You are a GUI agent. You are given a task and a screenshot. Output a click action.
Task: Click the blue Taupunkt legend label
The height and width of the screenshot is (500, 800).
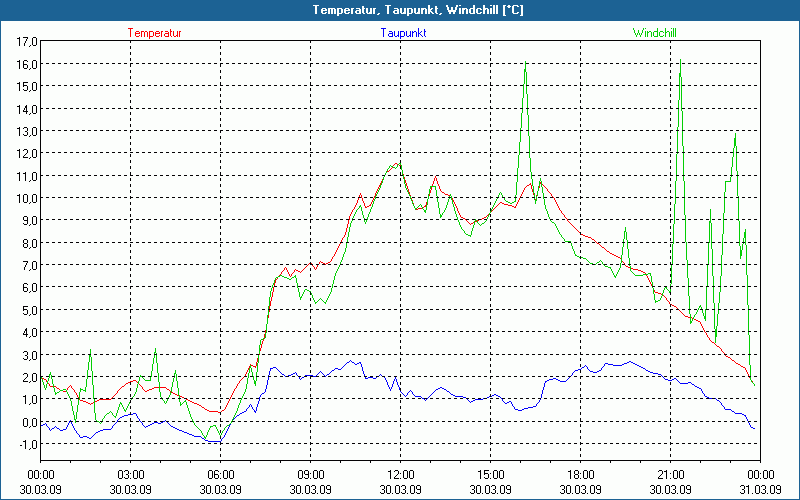[403, 33]
